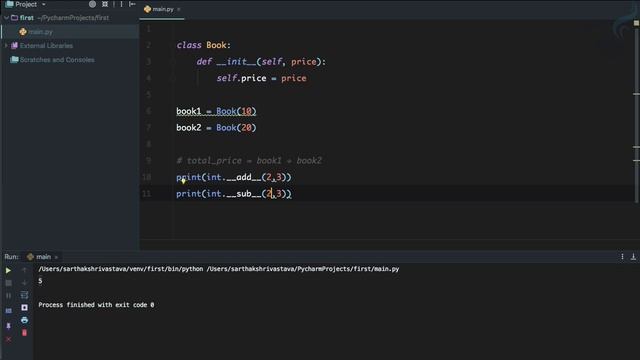The height and width of the screenshot is (360, 640).
Task: Click on 'book2 = Book(20)' line
Action: click(x=216, y=128)
